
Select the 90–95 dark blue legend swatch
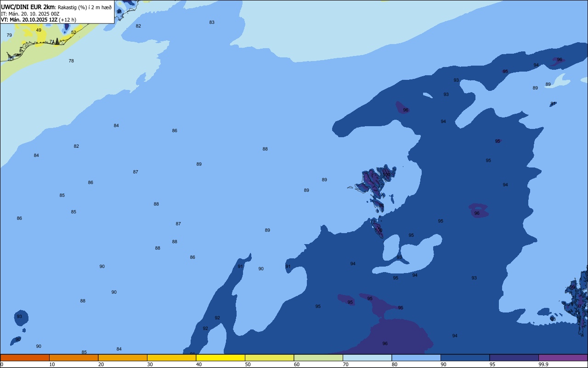[x=465, y=357]
